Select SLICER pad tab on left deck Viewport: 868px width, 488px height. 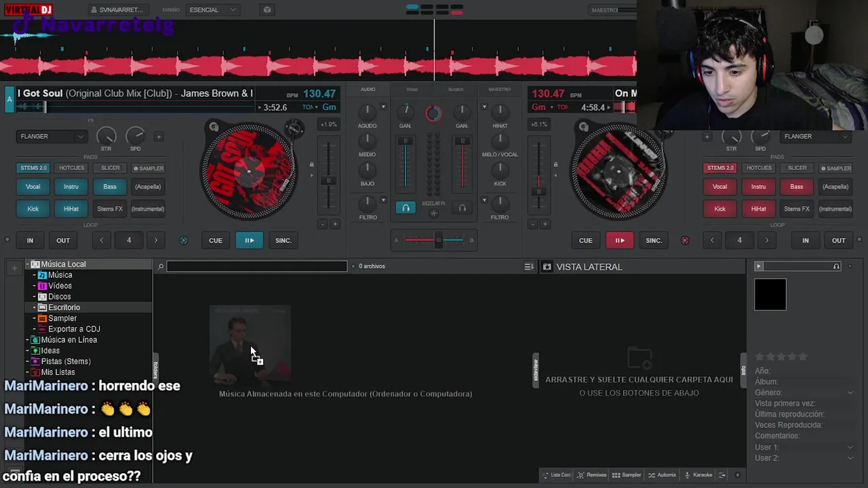pyautogui.click(x=110, y=168)
